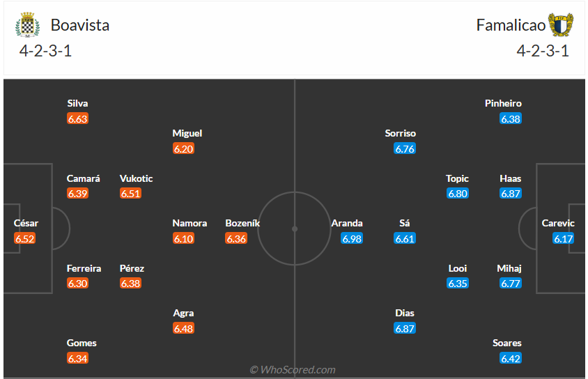This screenshot has height=379, width=588.
Task: Select player Topic on the pitch
Action: [x=458, y=178]
